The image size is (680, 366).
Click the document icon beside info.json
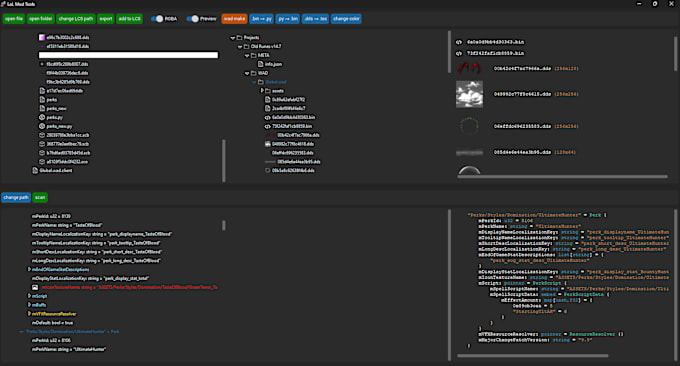261,64
